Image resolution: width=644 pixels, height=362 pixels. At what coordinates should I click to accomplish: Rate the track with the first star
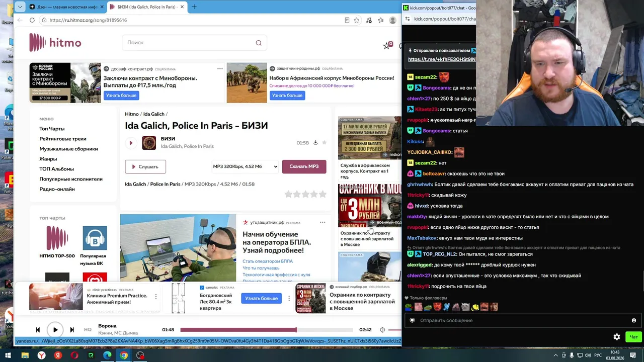tap(288, 194)
